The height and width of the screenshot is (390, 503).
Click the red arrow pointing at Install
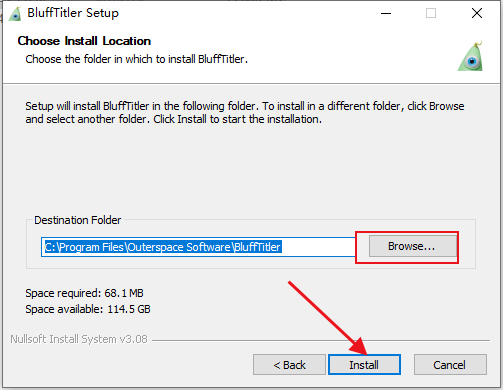pyautogui.click(x=328, y=318)
